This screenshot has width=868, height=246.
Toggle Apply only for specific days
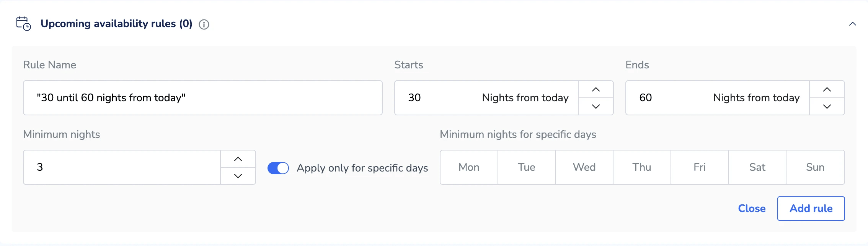(278, 168)
